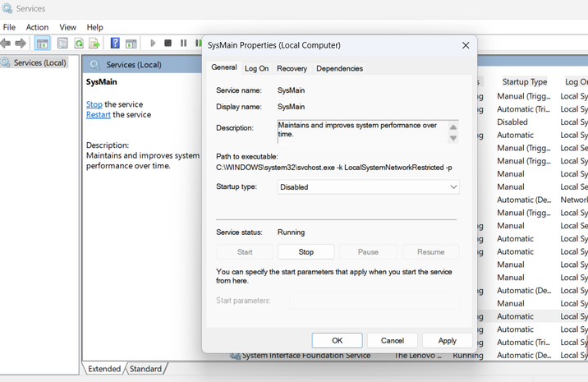Screen dimensions: 588x382
Task: Click the Stop Service square icon in the toolbar
Action: pos(168,44)
